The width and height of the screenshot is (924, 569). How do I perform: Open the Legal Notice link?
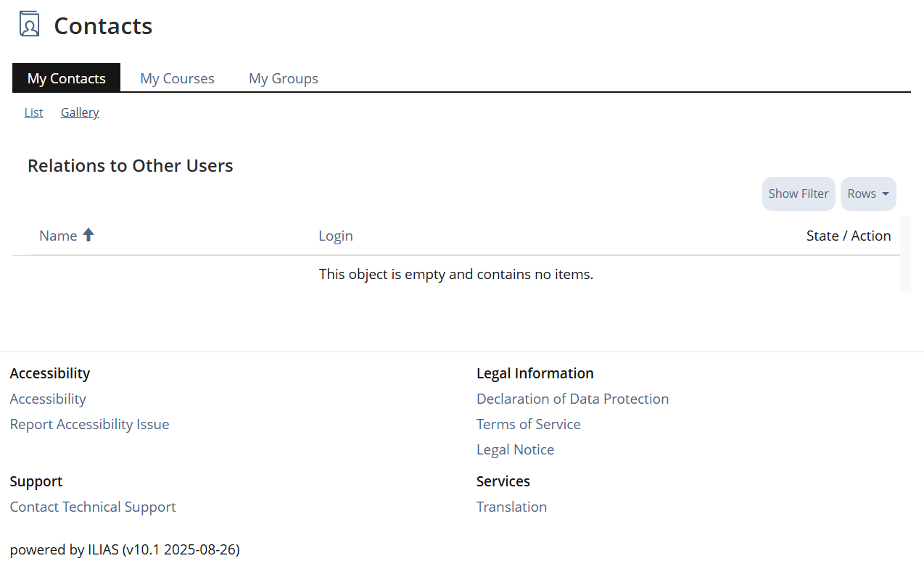(515, 449)
